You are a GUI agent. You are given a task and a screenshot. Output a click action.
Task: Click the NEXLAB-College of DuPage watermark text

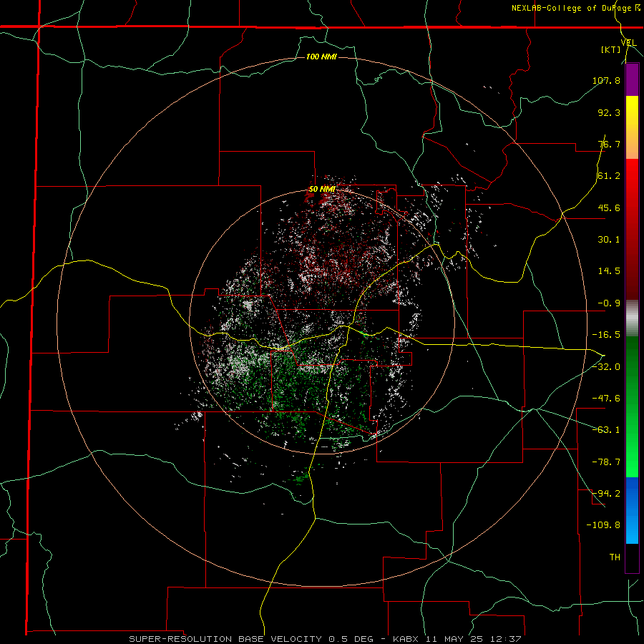point(576,8)
